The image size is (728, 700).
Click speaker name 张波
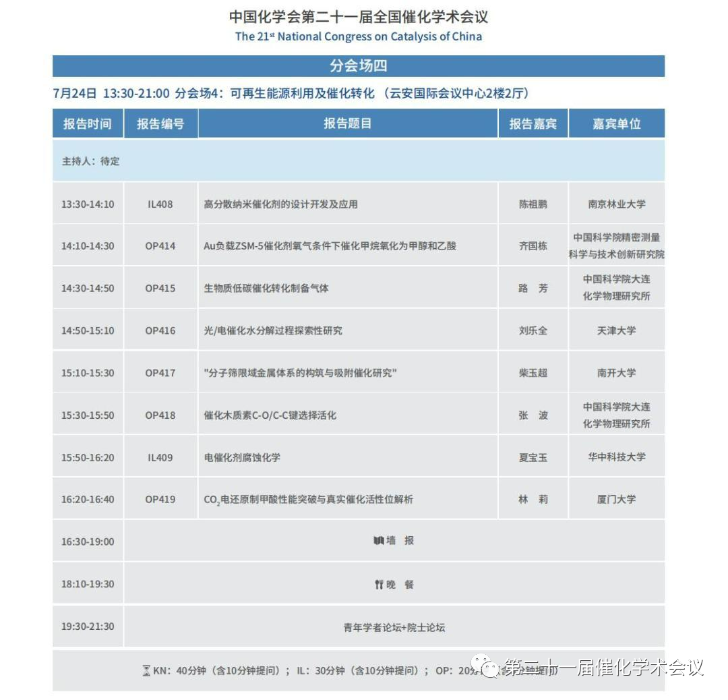[533, 415]
